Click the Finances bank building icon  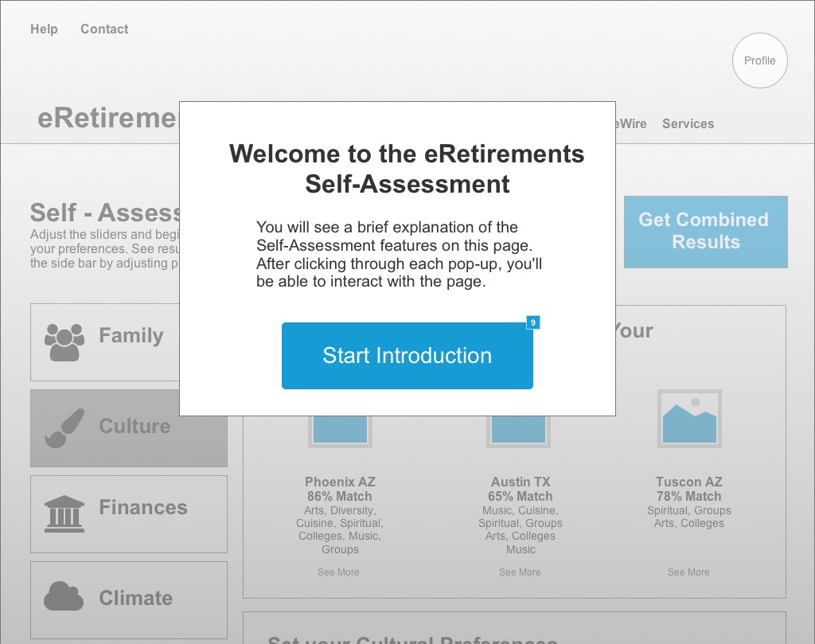pos(64,513)
